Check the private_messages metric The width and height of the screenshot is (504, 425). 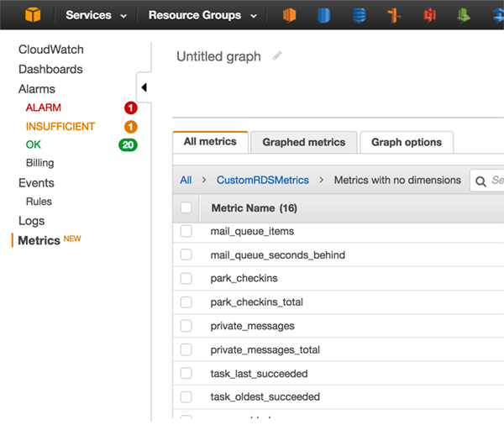pos(186,326)
